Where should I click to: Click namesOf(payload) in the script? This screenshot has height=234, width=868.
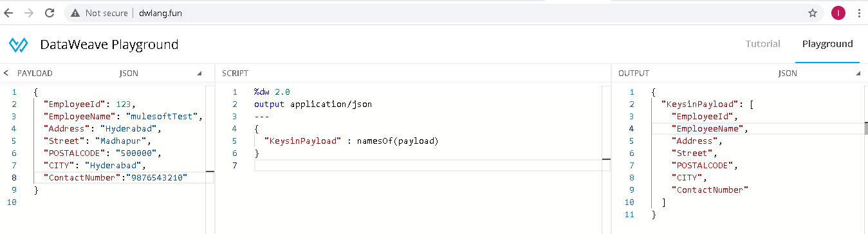[x=397, y=141]
